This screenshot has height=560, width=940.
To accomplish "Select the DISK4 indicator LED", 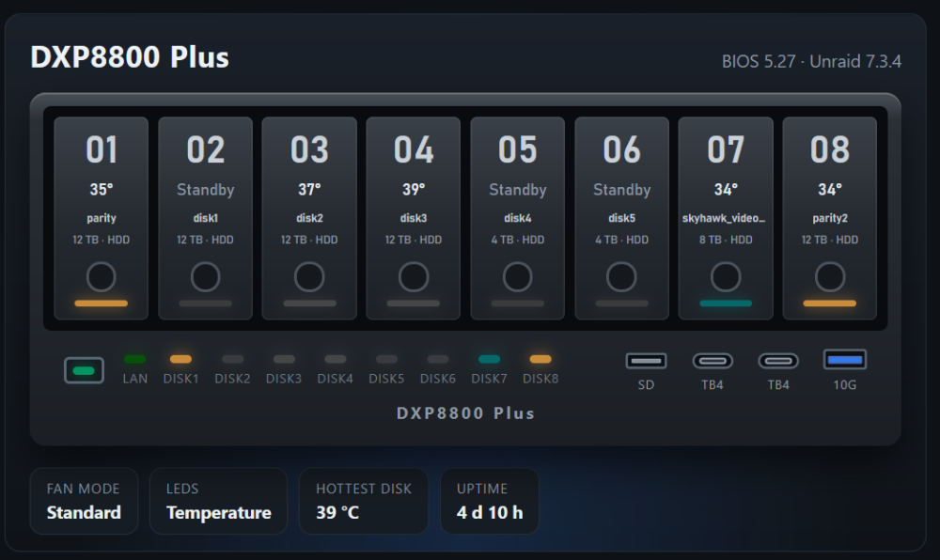I will point(336,359).
